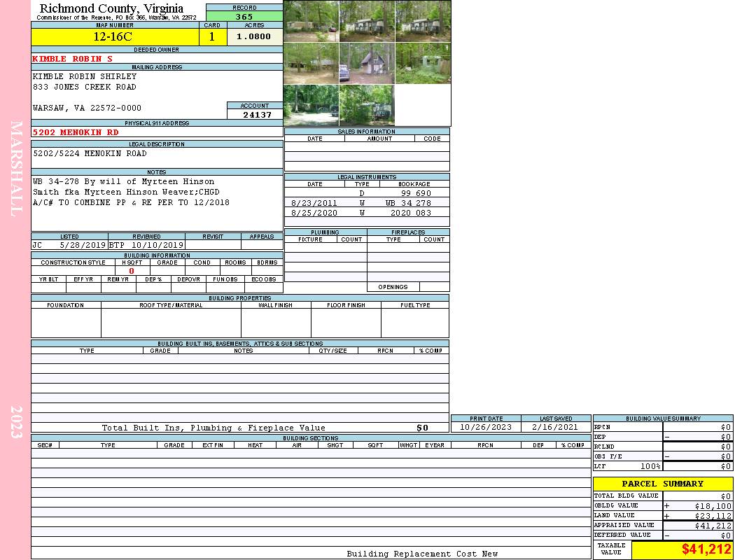The height and width of the screenshot is (560, 735).
Task: Open the top-left property photo with red car
Action: click(x=311, y=21)
